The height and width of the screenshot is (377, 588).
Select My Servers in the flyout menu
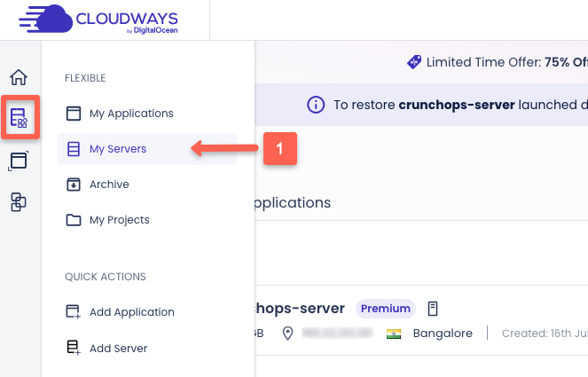click(x=117, y=149)
